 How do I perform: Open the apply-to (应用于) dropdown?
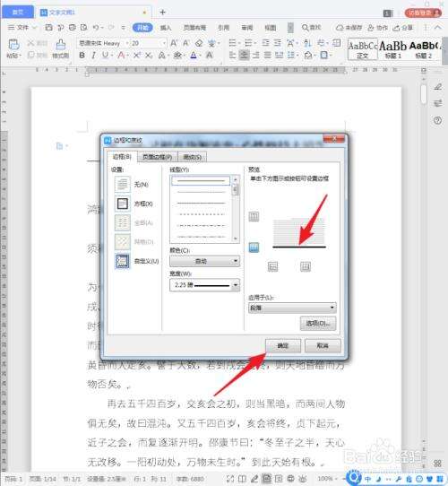pyautogui.click(x=292, y=308)
